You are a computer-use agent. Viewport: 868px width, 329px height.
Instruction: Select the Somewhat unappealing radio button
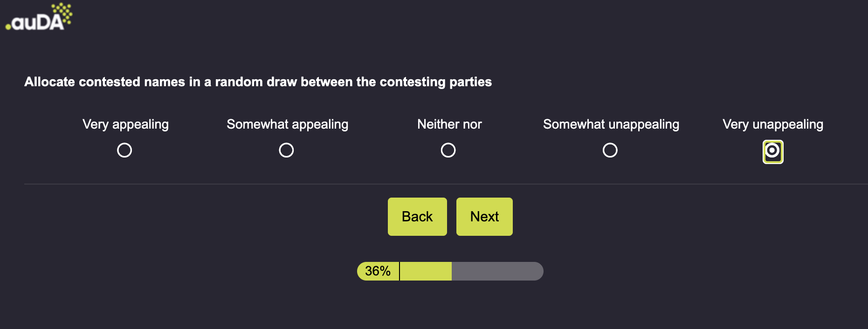pyautogui.click(x=610, y=150)
